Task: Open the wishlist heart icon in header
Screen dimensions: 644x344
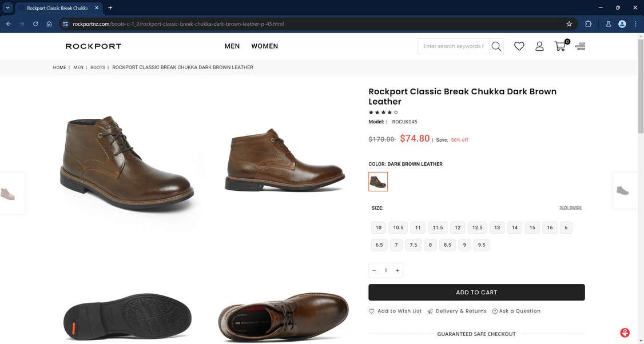Action: click(x=519, y=46)
